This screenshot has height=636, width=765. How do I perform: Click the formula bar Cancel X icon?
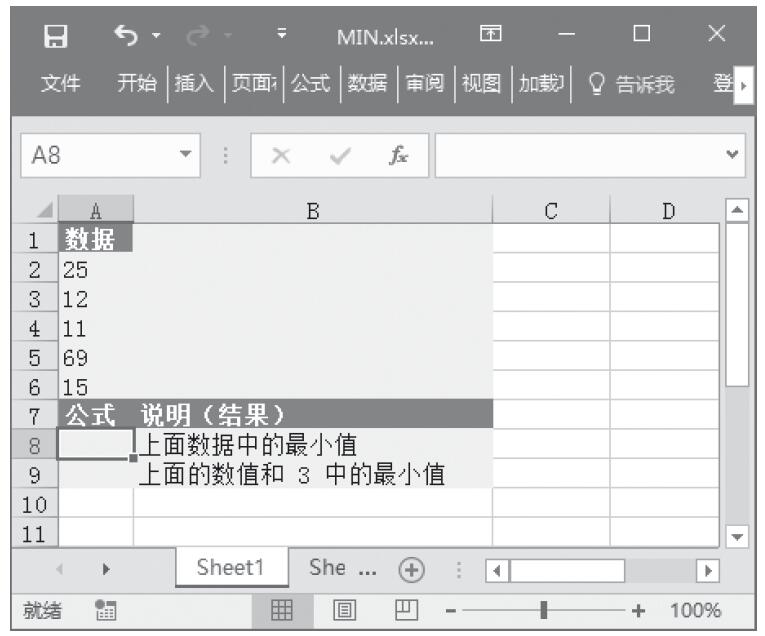tap(282, 156)
